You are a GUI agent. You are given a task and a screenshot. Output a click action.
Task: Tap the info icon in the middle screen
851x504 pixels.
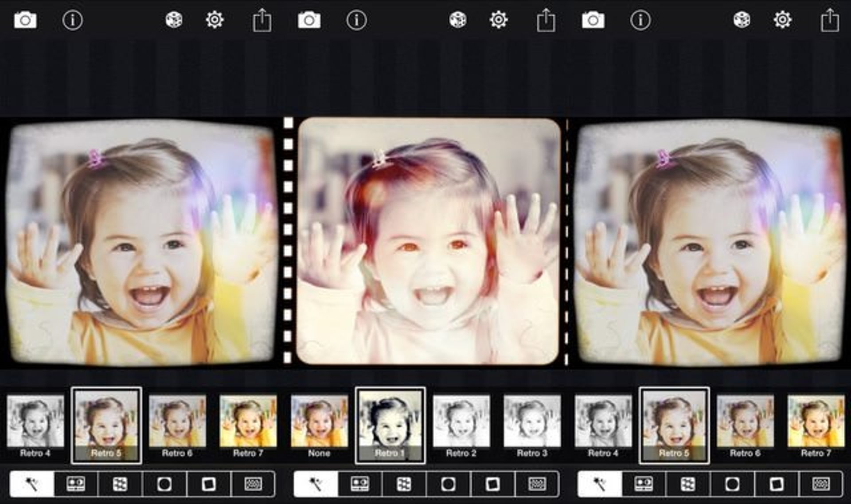(357, 20)
